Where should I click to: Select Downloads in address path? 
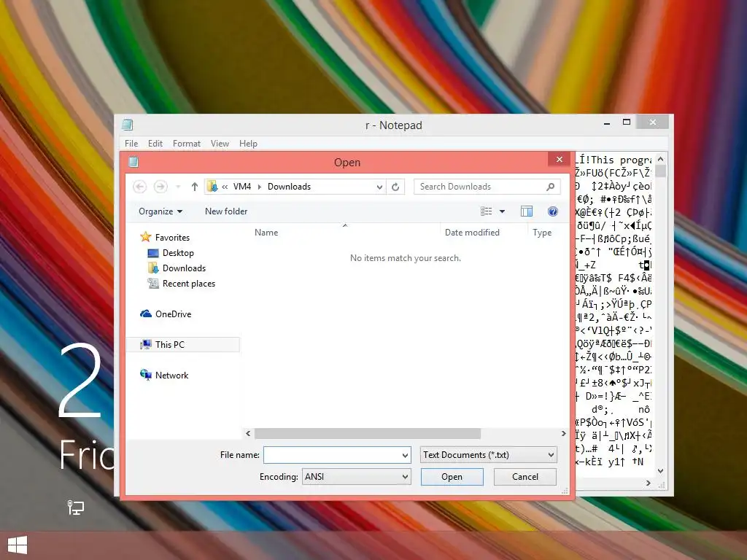(x=289, y=187)
